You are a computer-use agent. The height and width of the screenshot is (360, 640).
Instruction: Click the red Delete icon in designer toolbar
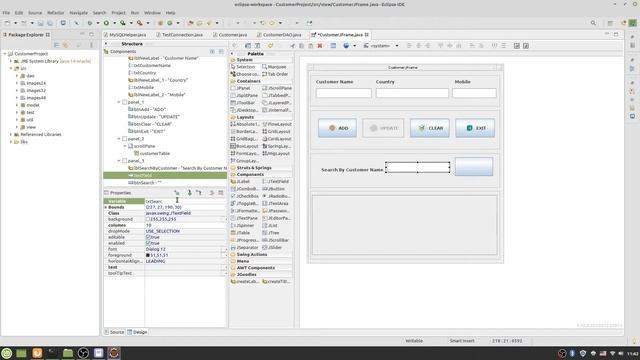pos(320,46)
